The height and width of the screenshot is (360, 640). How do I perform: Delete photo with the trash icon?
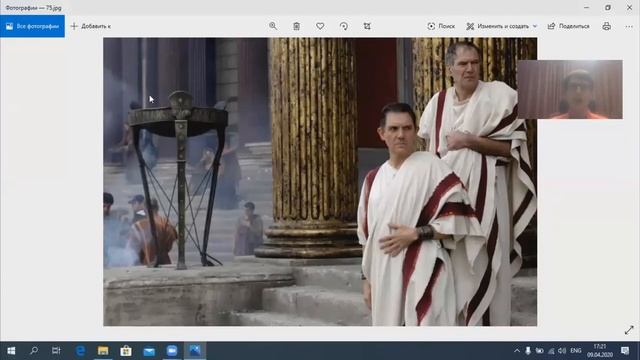(x=296, y=26)
